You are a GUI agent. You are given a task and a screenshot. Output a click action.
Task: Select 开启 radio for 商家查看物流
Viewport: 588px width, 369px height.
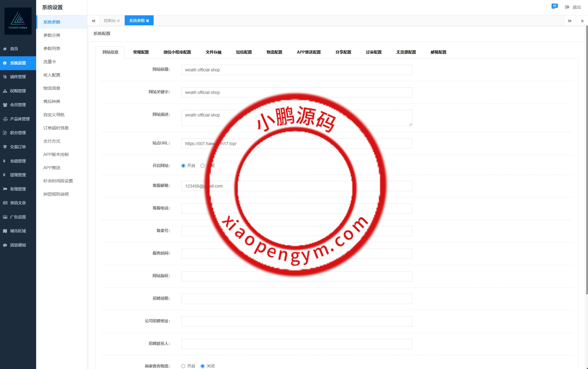click(183, 366)
